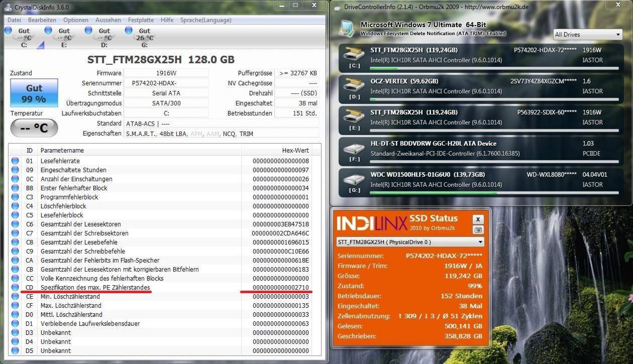
Task: Select the E: drive health orb
Action: click(48, 30)
